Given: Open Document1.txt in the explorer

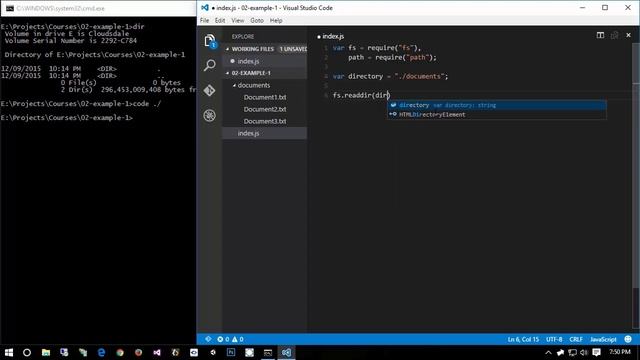Looking at the screenshot, I should 264,97.
